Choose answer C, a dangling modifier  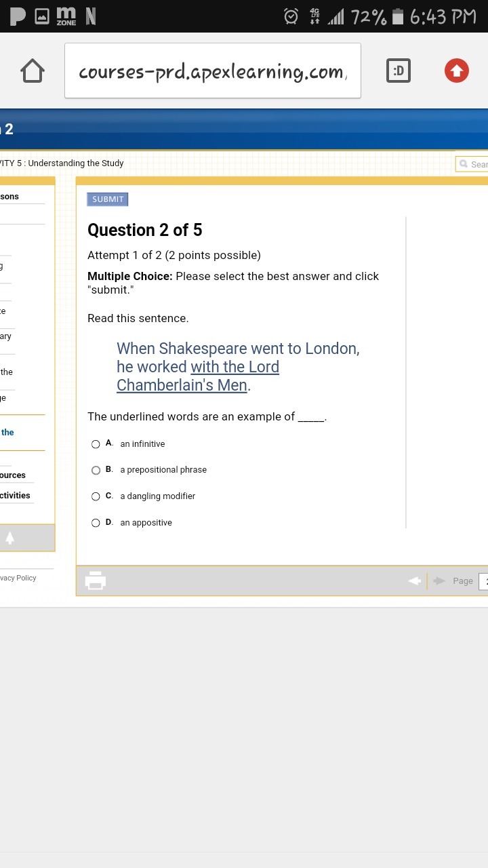pos(96,496)
